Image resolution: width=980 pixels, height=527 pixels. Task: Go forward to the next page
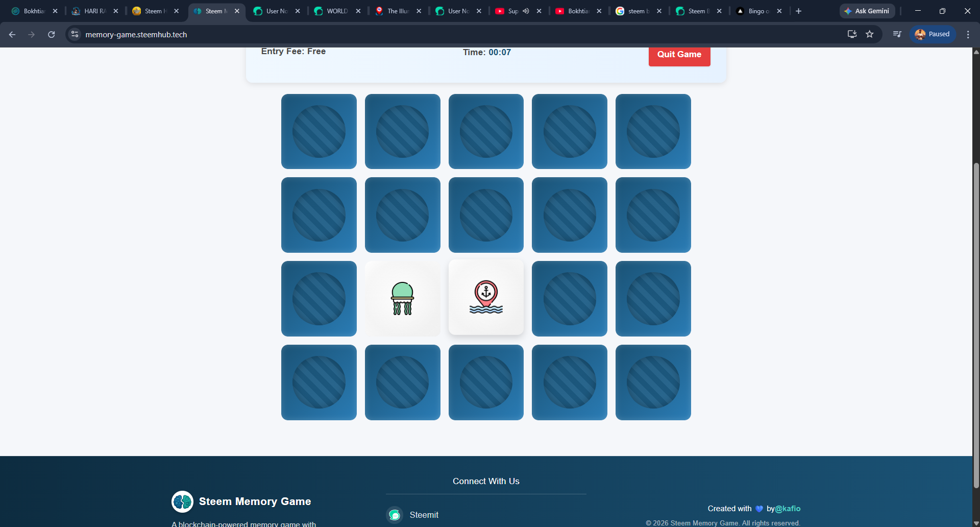[x=32, y=34]
